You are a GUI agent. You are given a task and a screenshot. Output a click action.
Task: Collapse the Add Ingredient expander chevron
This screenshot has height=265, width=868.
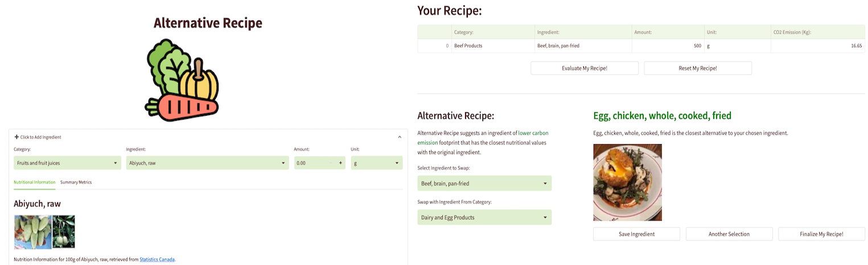click(x=400, y=137)
